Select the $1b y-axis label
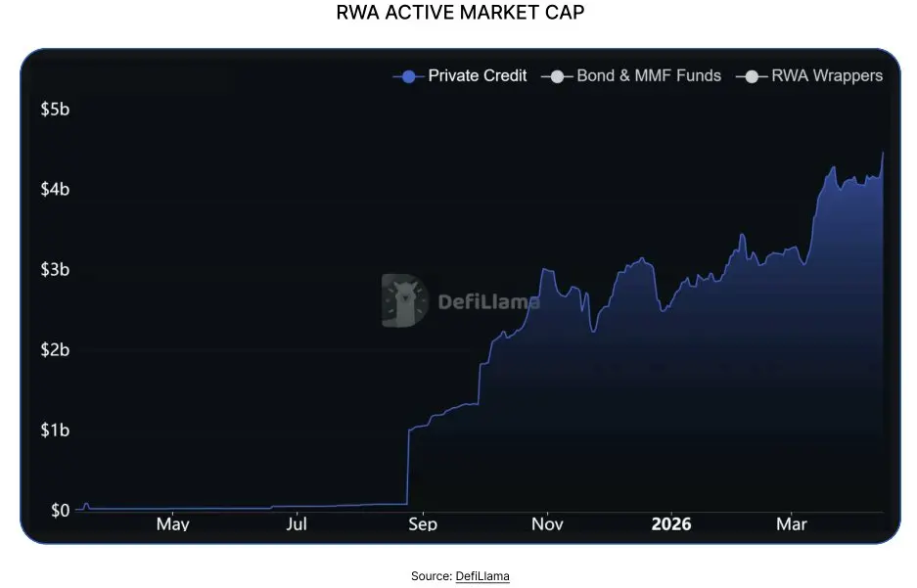This screenshot has height=588, width=917. coord(55,430)
